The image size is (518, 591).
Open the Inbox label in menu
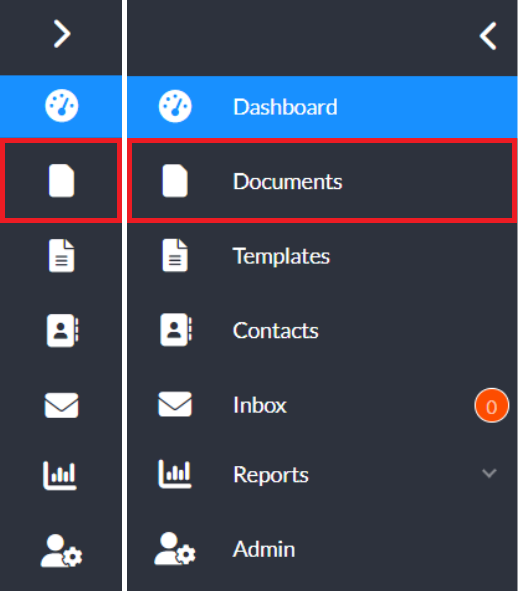pos(260,405)
